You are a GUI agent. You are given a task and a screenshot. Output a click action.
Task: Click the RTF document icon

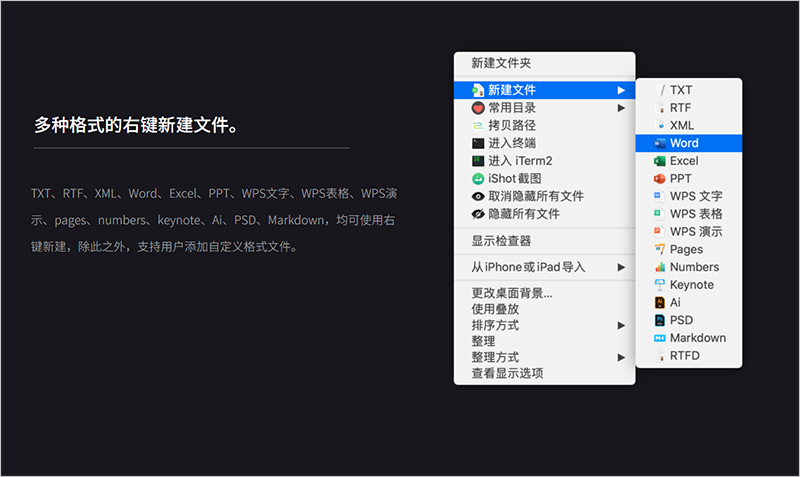pos(660,108)
